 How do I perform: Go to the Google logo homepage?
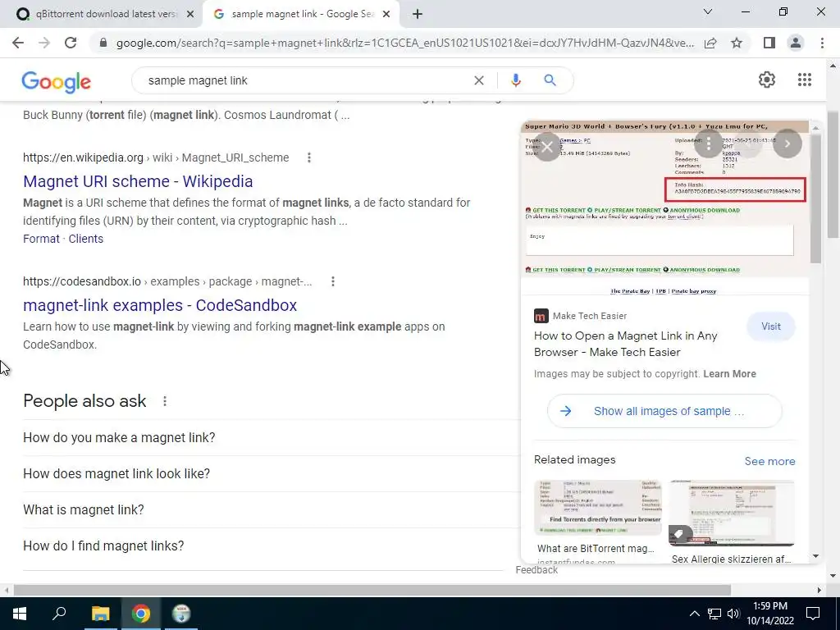[57, 82]
